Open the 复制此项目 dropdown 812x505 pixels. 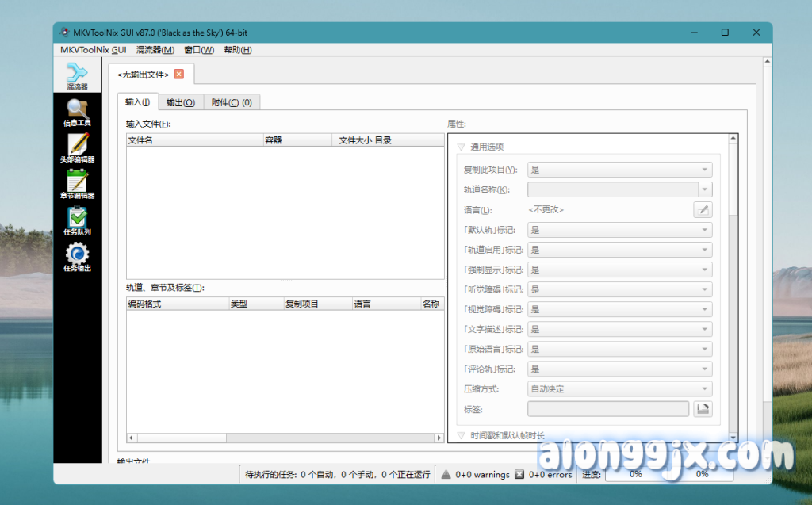pyautogui.click(x=619, y=170)
